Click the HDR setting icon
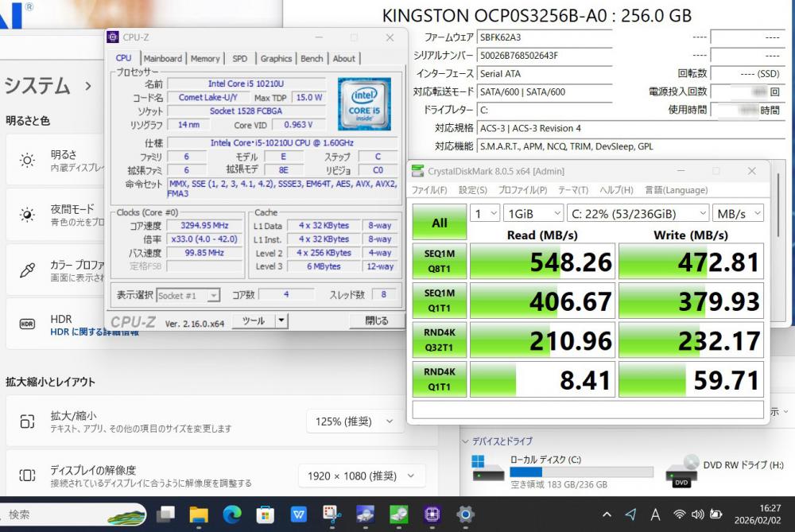This screenshot has height=532, width=795. [27, 324]
